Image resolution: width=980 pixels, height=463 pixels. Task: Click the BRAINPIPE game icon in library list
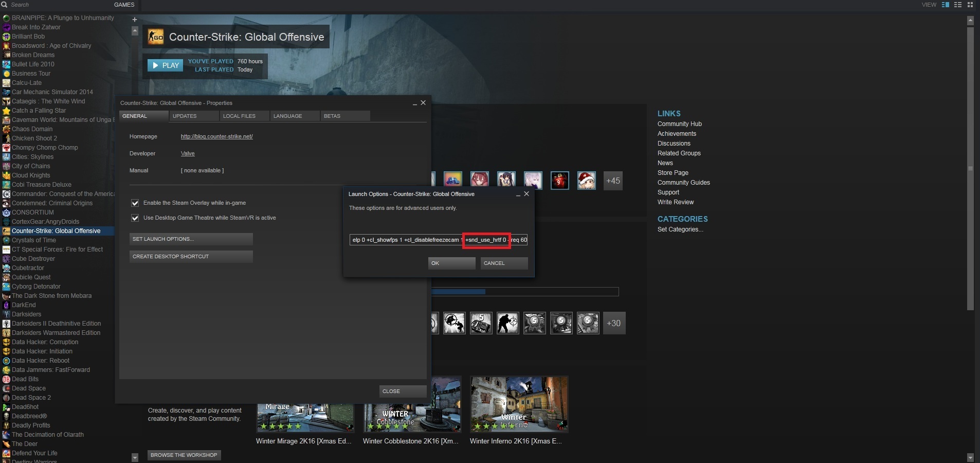[6, 18]
